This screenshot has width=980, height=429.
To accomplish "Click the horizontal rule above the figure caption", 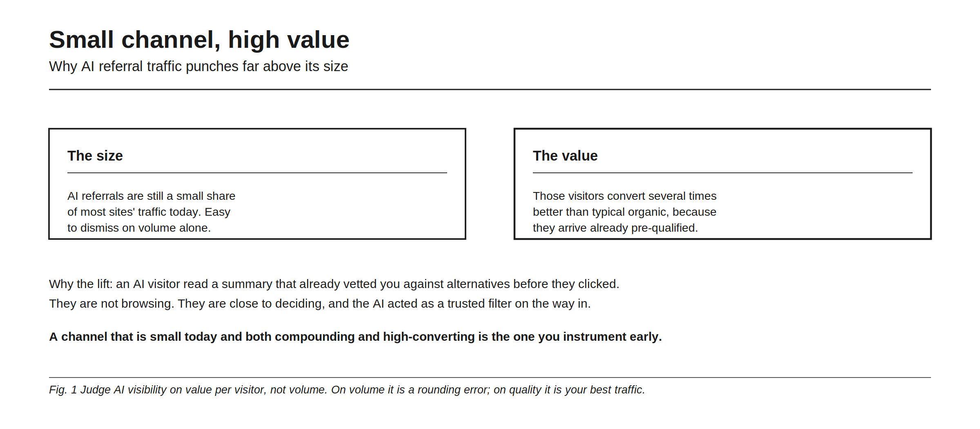I will [490, 378].
